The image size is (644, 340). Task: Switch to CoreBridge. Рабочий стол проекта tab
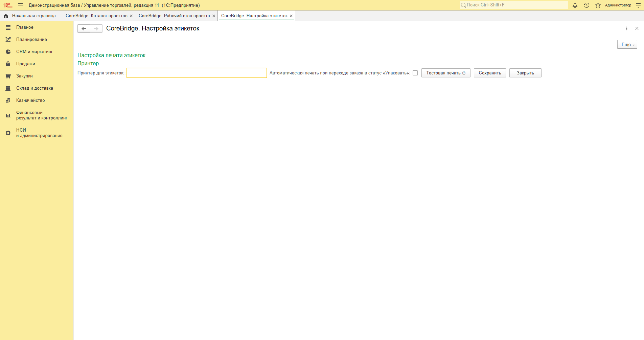[174, 16]
